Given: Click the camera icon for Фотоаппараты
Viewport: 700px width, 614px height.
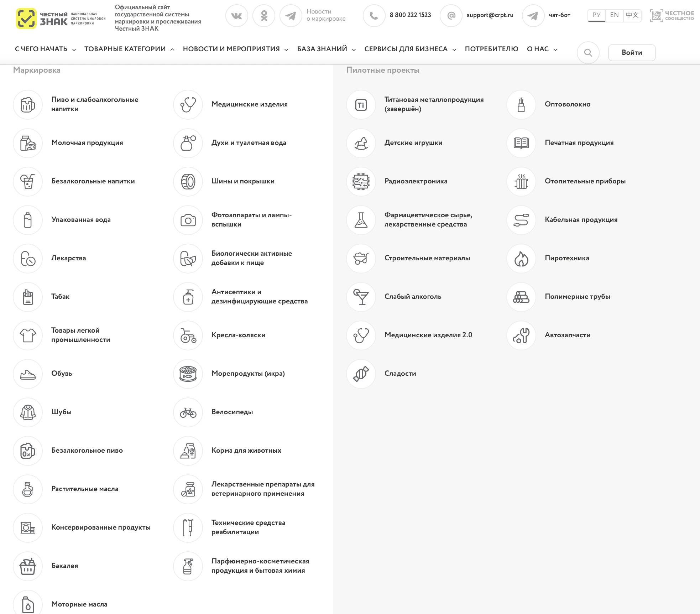Looking at the screenshot, I should click(x=188, y=220).
